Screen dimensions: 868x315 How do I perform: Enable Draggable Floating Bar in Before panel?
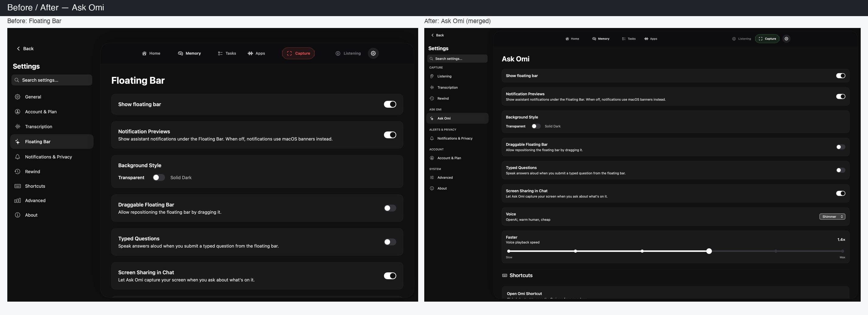coord(390,208)
